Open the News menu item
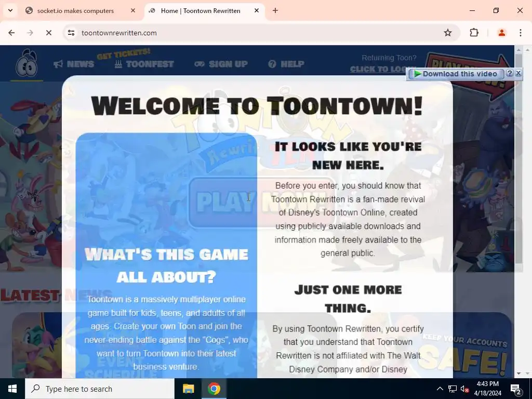Image resolution: width=532 pixels, height=399 pixels. (x=74, y=64)
